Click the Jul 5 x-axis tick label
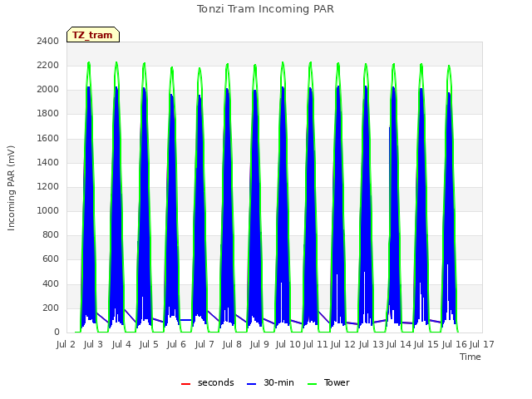 pos(149,344)
